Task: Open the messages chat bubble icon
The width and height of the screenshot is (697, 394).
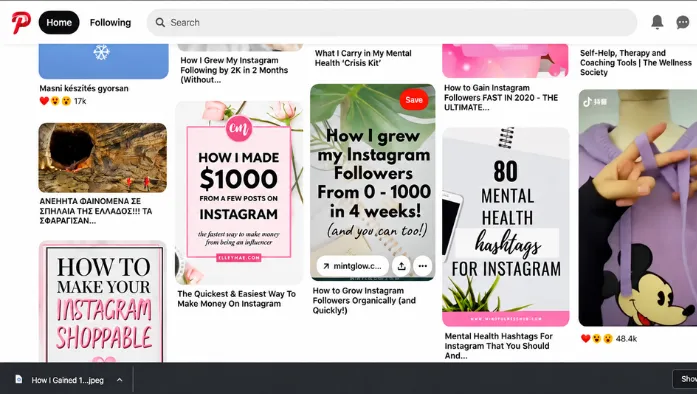Action: coord(683,22)
